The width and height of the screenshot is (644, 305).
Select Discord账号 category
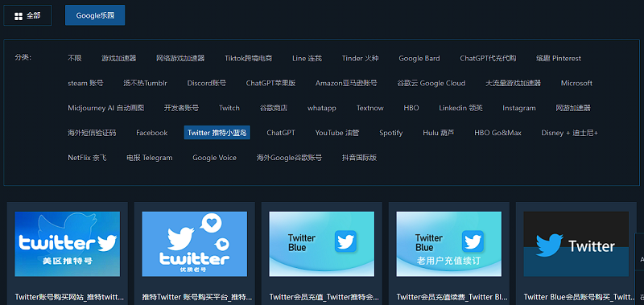(x=207, y=84)
